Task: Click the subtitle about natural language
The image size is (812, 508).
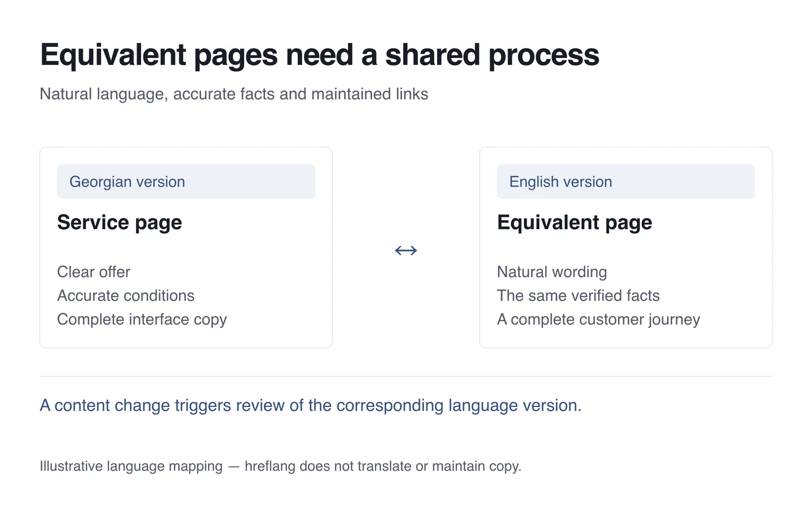Action: (234, 94)
